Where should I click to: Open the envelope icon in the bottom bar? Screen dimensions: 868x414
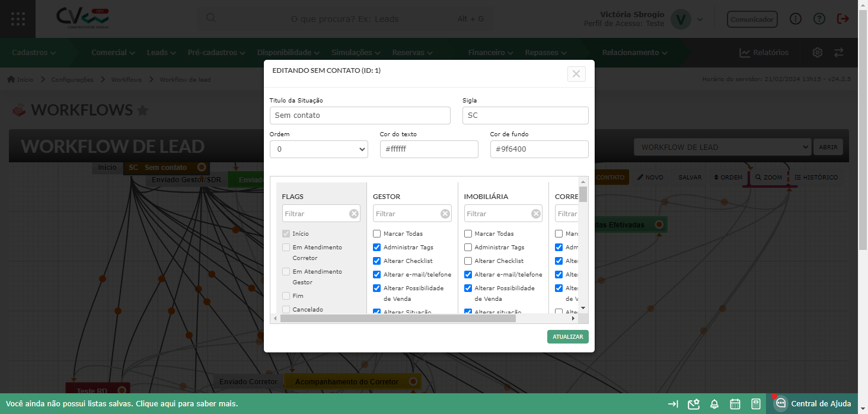[x=694, y=404]
